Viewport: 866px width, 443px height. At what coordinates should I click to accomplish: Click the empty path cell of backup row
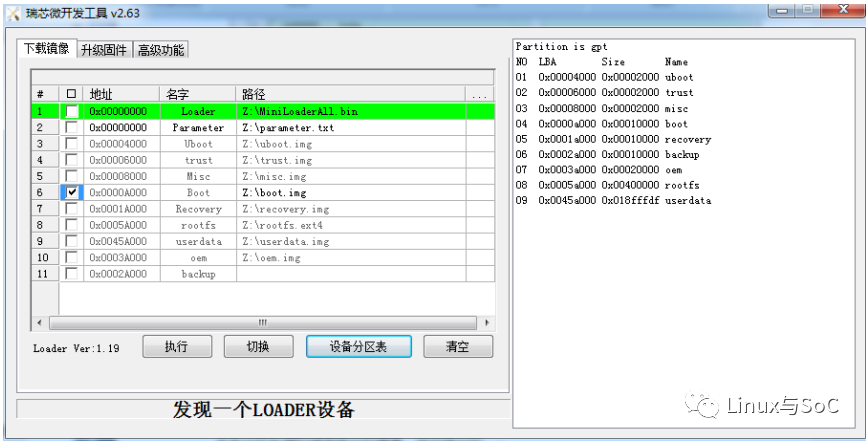coord(351,273)
